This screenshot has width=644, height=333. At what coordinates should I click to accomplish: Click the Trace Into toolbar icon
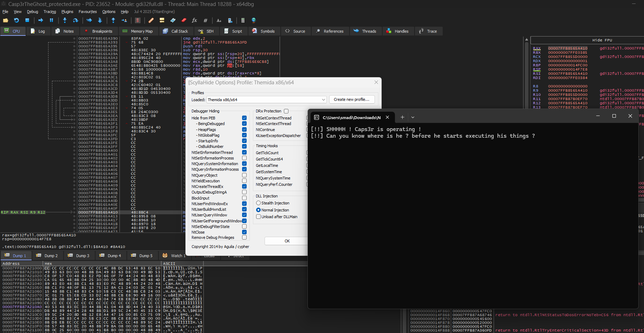click(89, 20)
